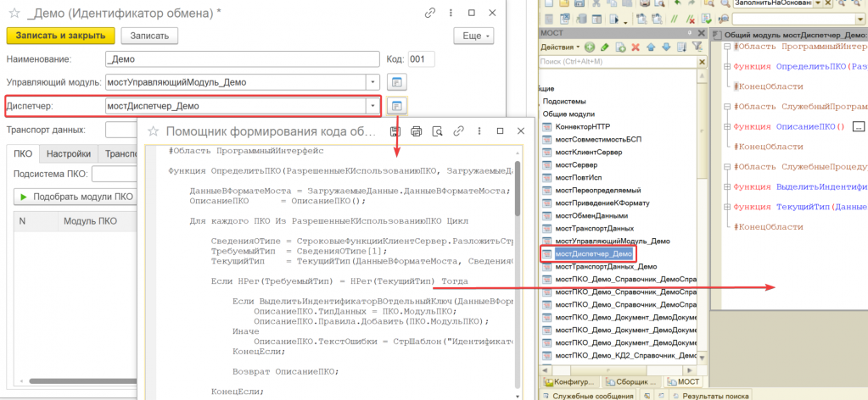The height and width of the screenshot is (400, 868).
Task: Remove comment slashes from selected code
Action: click(690, 19)
